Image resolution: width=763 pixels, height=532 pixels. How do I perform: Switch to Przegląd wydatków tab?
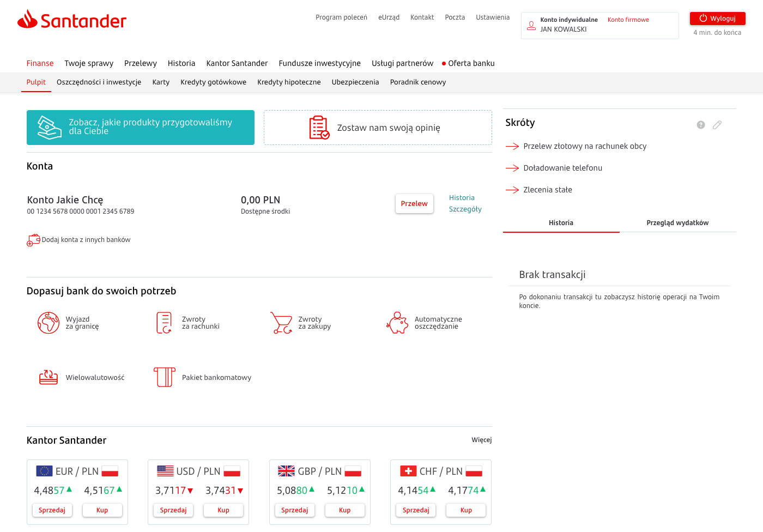coord(677,223)
